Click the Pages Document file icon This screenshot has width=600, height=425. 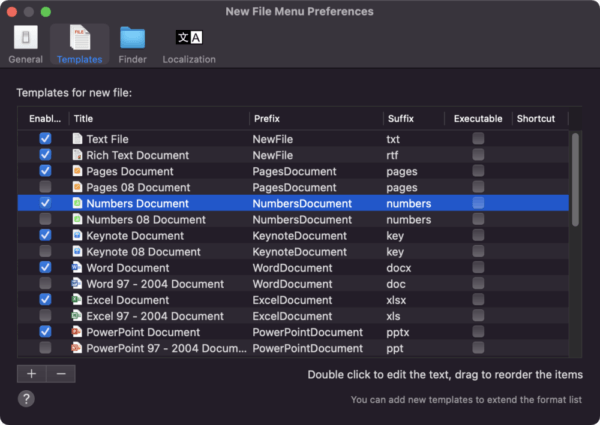[77, 171]
